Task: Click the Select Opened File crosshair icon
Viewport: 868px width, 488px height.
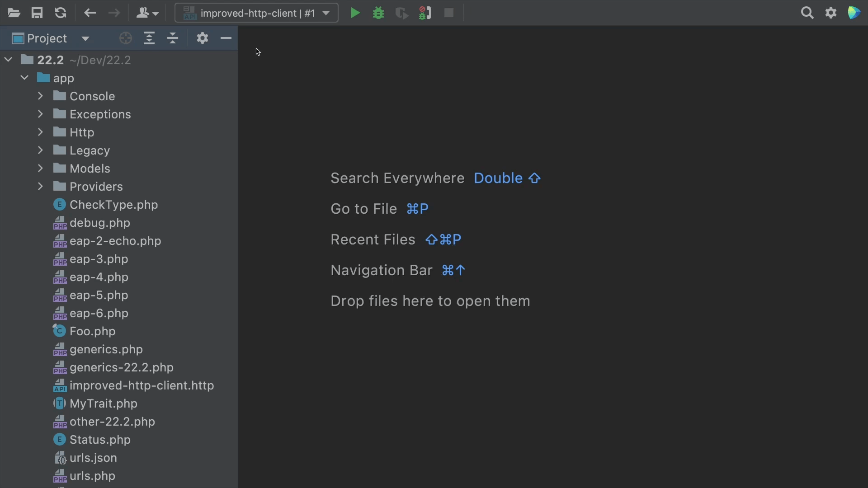Action: tap(126, 38)
